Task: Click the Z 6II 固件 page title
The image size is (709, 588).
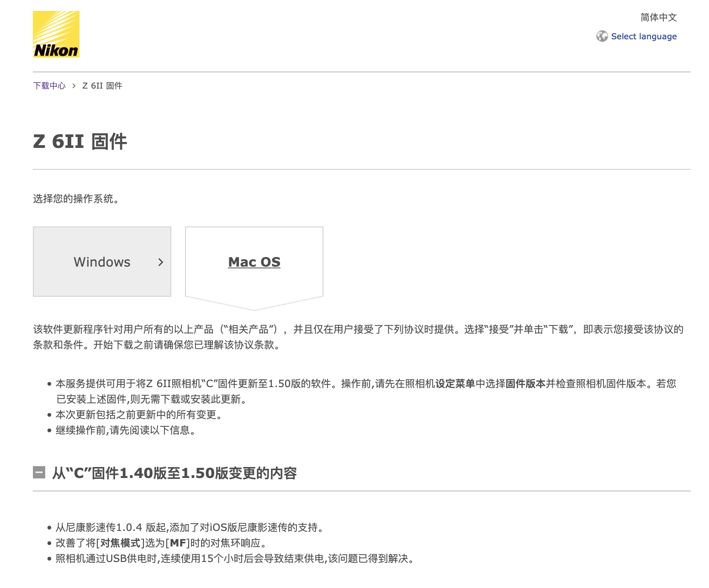Action: pyautogui.click(x=80, y=141)
